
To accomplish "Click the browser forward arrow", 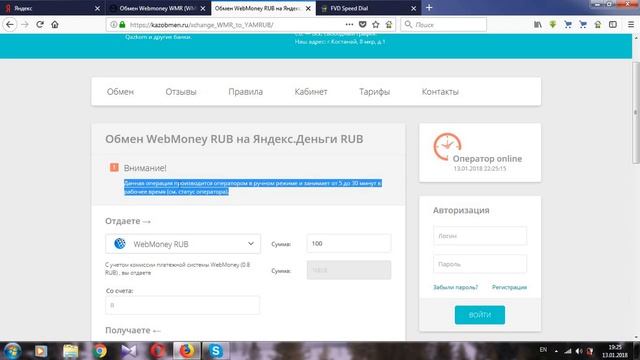I will (x=25, y=24).
